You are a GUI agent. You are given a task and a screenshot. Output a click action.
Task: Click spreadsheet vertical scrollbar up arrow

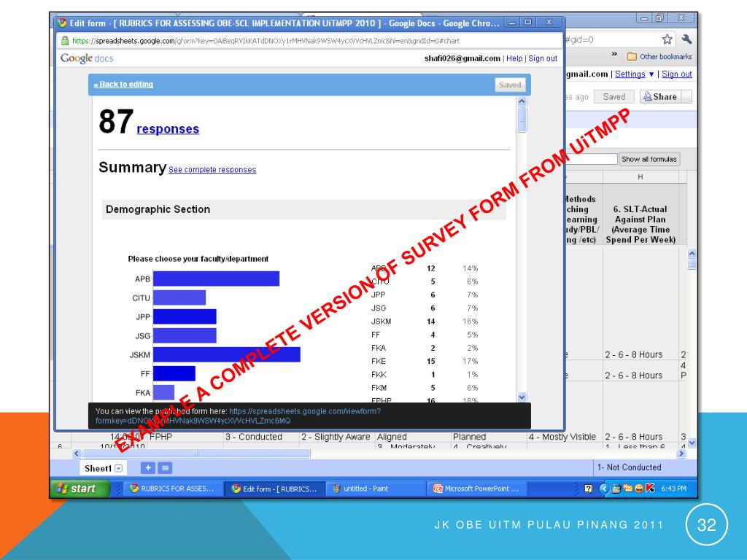[692, 253]
